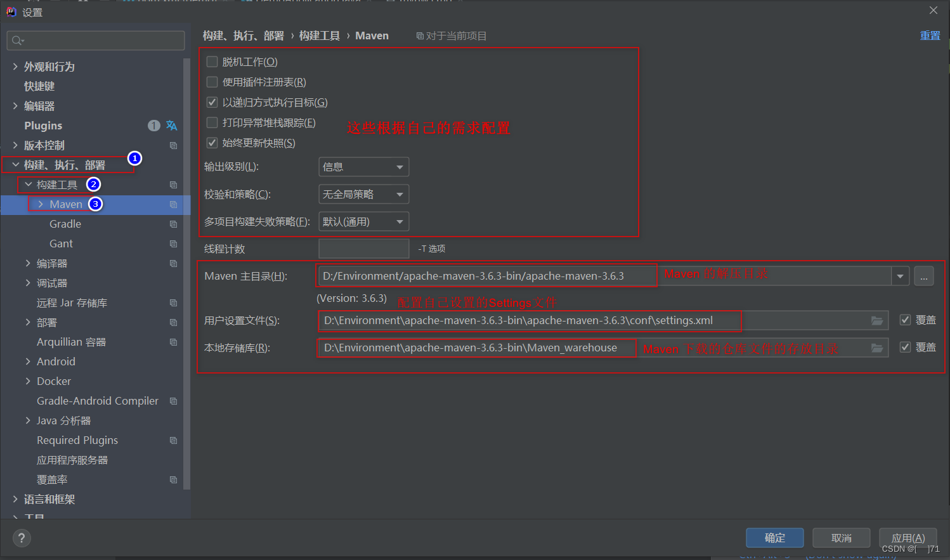950x560 pixels.
Task: Click settings tree vertical scrollbar
Action: [x=186, y=273]
